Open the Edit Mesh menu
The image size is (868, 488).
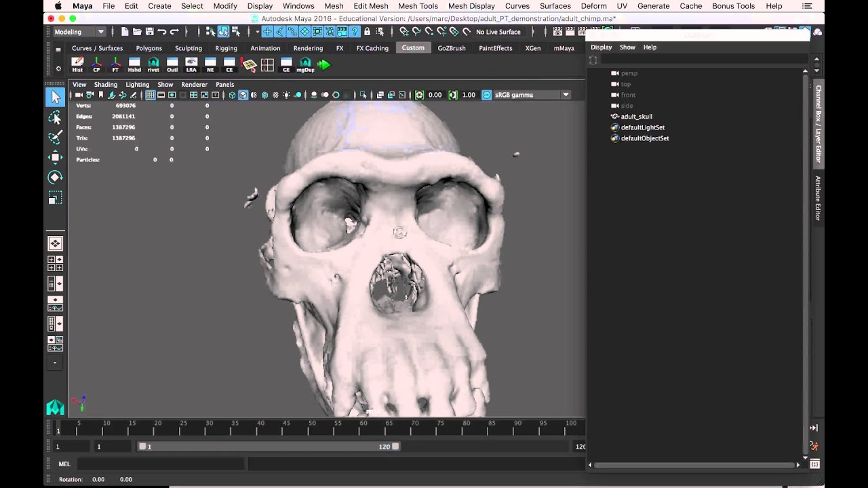tap(370, 6)
